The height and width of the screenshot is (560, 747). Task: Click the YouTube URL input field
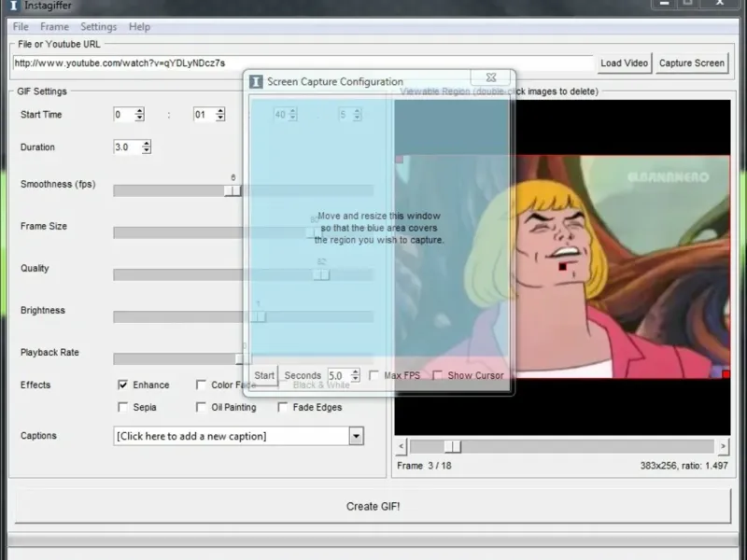pos(303,63)
